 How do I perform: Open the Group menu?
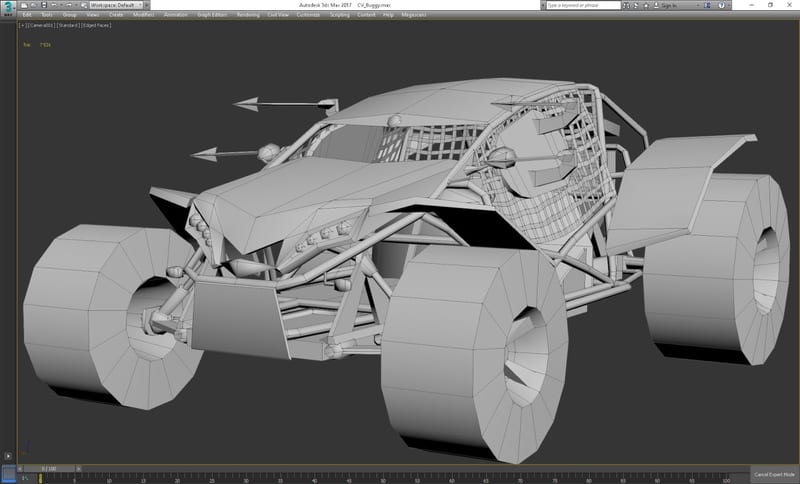click(69, 15)
